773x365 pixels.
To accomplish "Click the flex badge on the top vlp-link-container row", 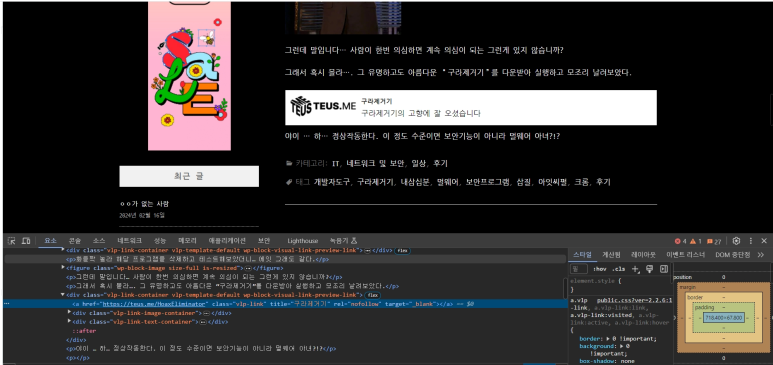I will tap(402, 251).
